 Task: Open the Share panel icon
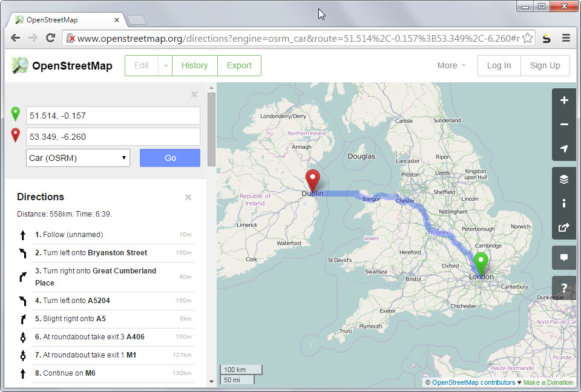(x=564, y=227)
